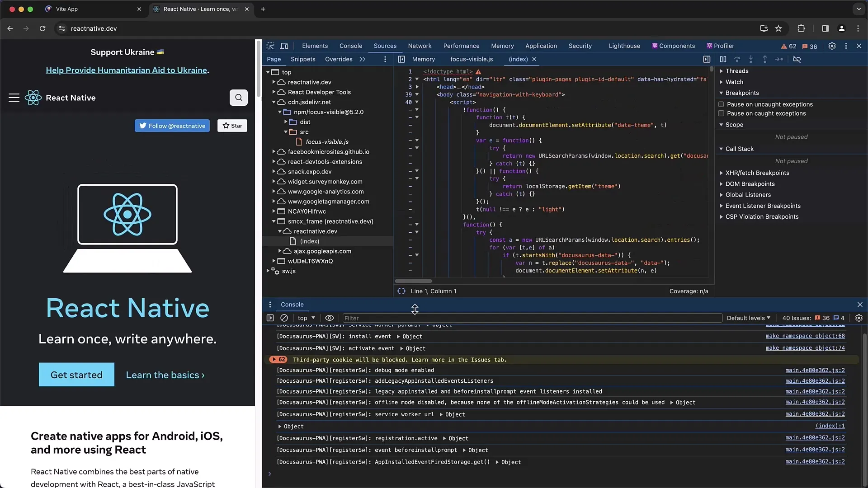The width and height of the screenshot is (868, 488).
Task: Toggle the pause on uncaught exceptions checkbox
Action: tap(722, 104)
